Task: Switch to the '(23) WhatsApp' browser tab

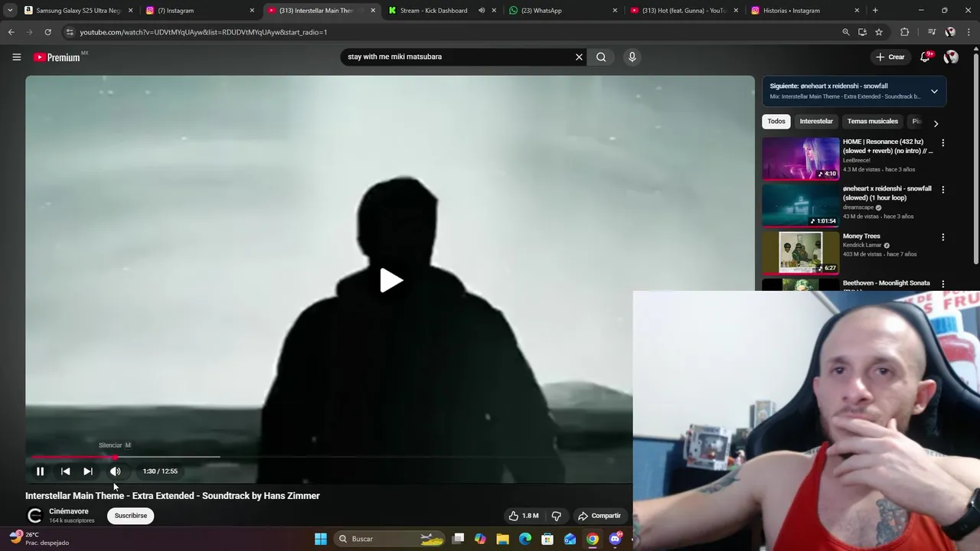Action: 563,11
